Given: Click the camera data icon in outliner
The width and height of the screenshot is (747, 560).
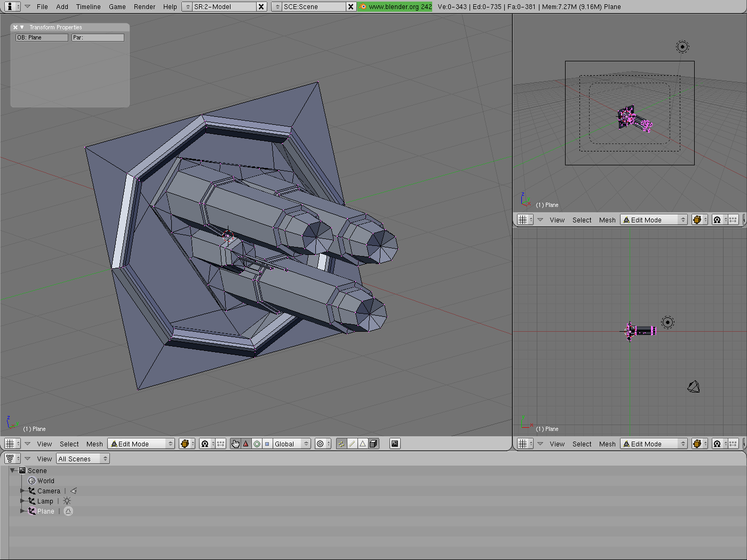Looking at the screenshot, I should point(74,491).
